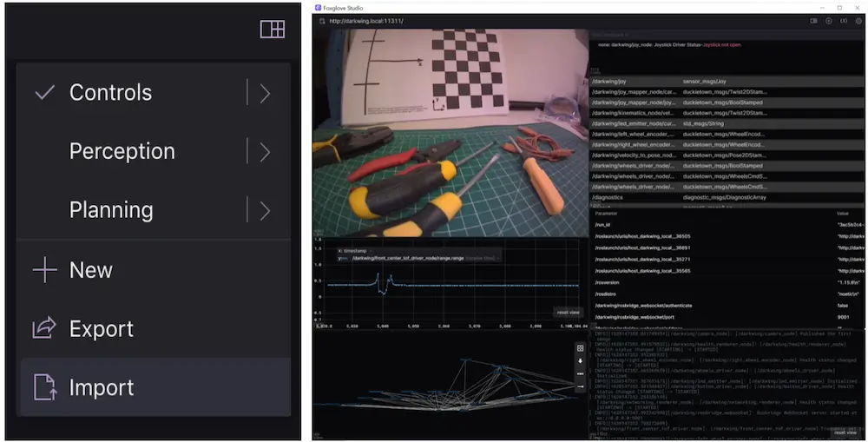The width and height of the screenshot is (868, 442).
Task: Select the duckietown_msgs/Pose2DStam... cell
Action: coord(724,155)
